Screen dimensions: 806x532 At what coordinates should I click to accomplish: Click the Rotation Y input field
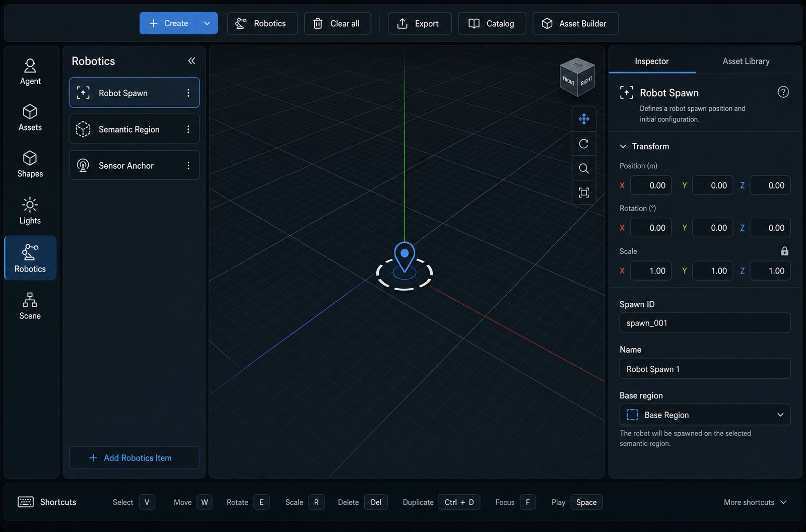tap(712, 228)
